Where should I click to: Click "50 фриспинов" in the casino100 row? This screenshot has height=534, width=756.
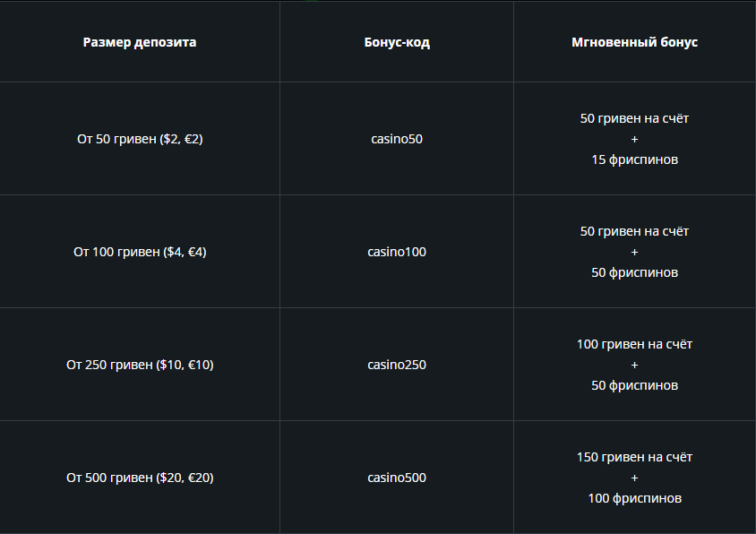click(634, 272)
